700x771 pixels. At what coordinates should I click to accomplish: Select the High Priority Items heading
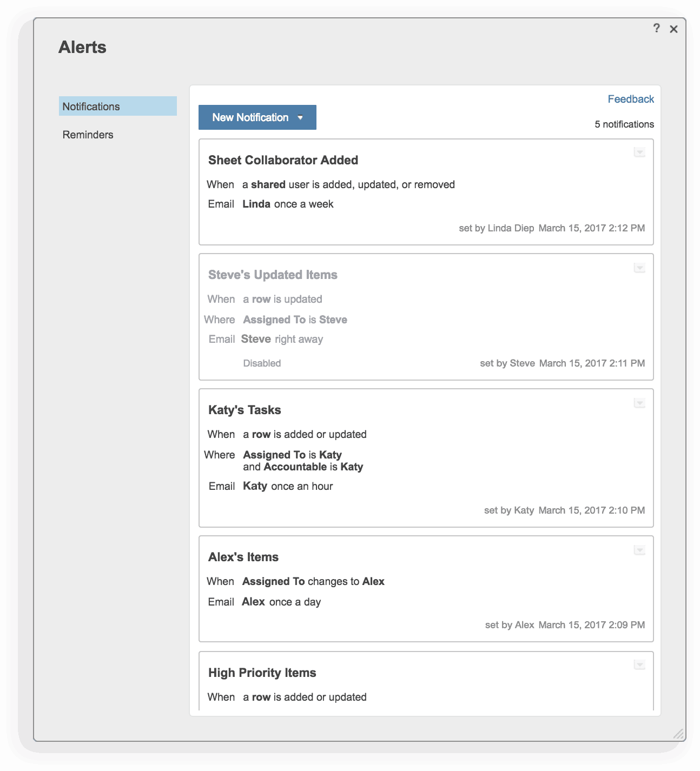coord(262,673)
